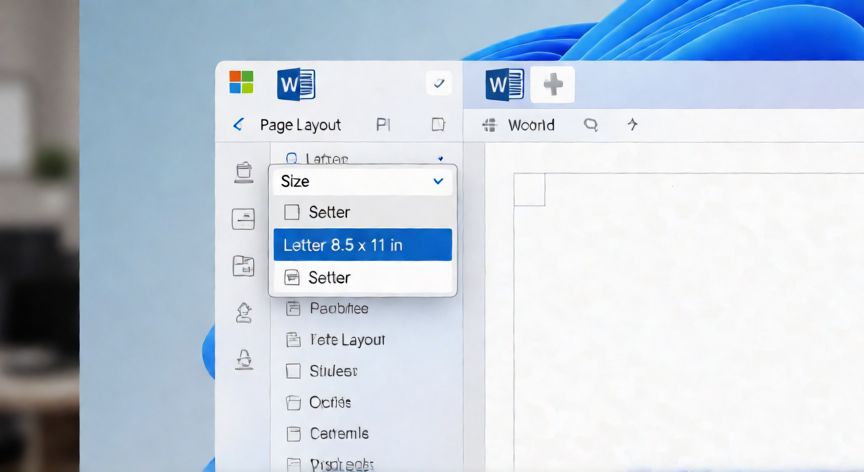This screenshot has height=472, width=864.
Task: Open the Letter dropdown above Size
Action: (x=366, y=159)
